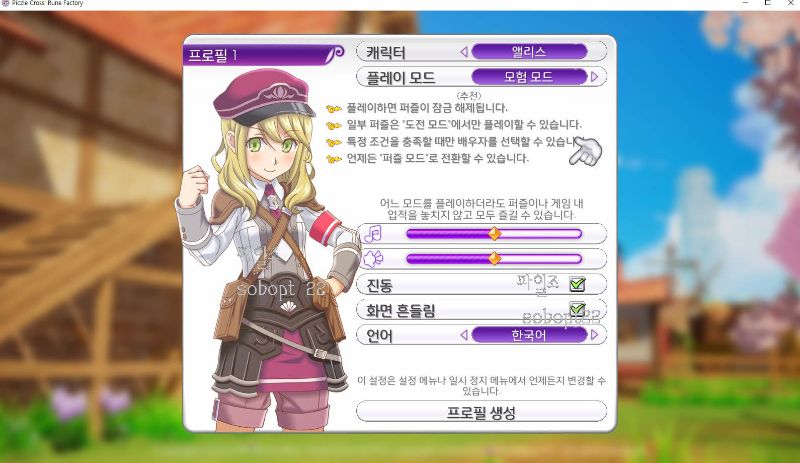Image resolution: width=800 pixels, height=463 pixels.
Task: Click the first yellow bullet hand icon
Action: [x=334, y=108]
